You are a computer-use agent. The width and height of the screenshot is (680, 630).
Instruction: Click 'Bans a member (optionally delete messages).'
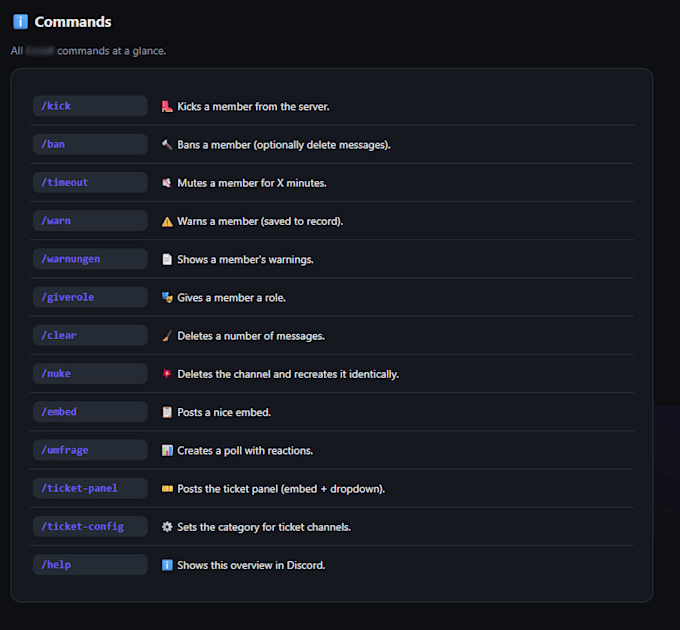pyautogui.click(x=284, y=145)
